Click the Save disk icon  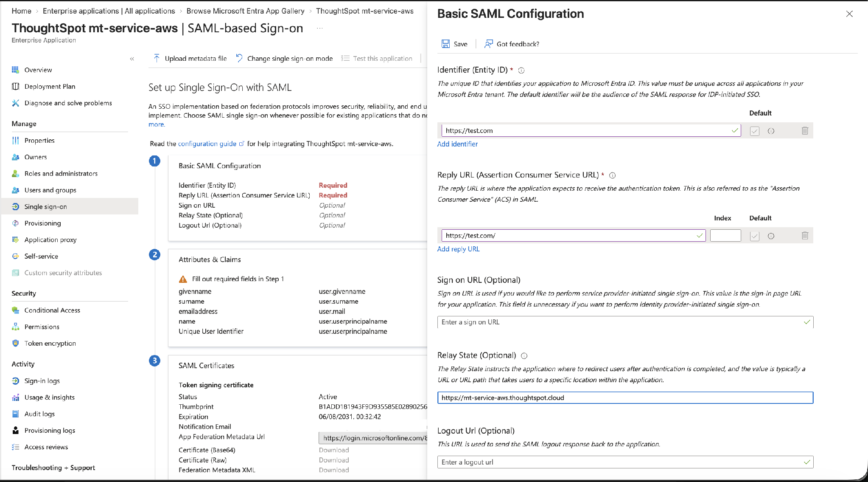(x=445, y=44)
